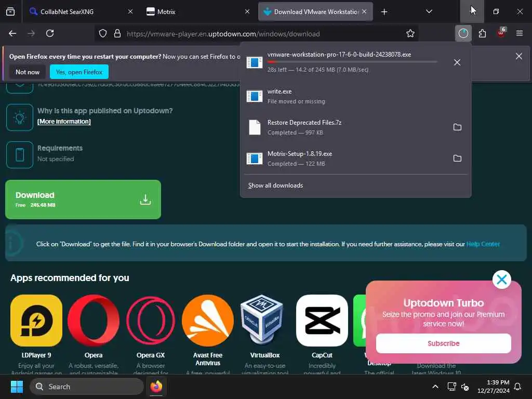Open the Help Center link
The image size is (532, 399).
click(483, 244)
